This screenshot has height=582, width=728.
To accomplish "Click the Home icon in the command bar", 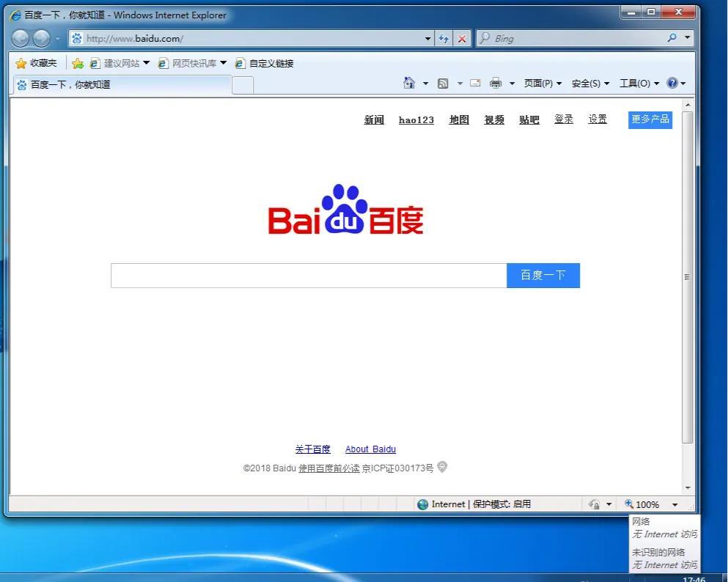I will [x=409, y=83].
